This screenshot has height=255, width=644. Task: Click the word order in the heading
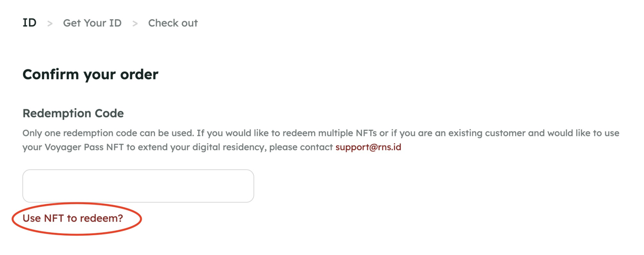click(x=139, y=75)
